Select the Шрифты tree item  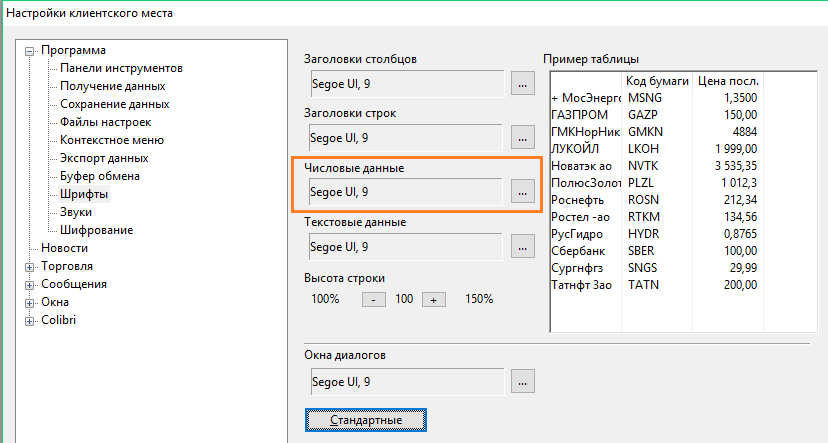84,194
